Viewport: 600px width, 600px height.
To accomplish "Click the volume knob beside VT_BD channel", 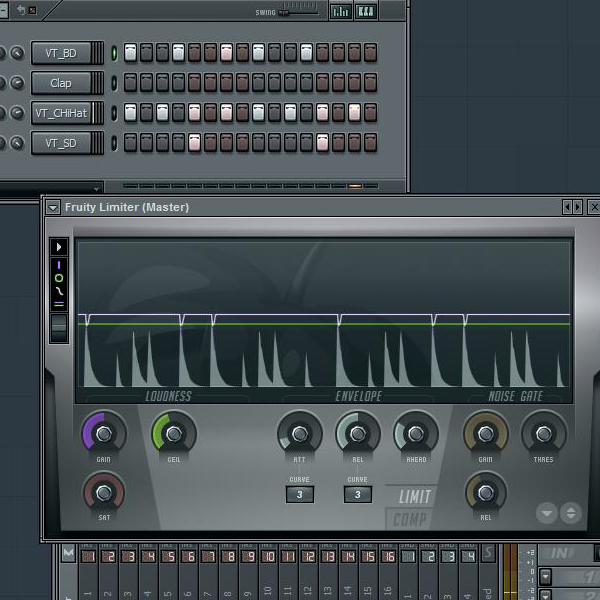I will pyautogui.click(x=17, y=53).
